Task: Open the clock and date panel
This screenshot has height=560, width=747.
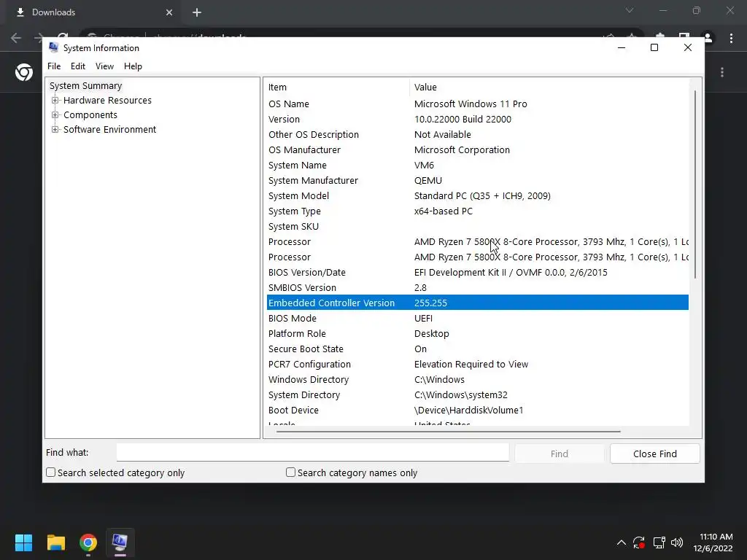Action: [713, 542]
